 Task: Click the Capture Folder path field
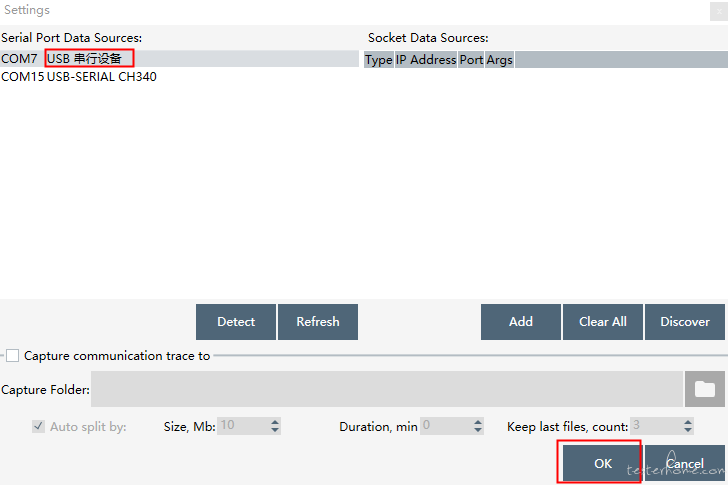[x=387, y=389]
